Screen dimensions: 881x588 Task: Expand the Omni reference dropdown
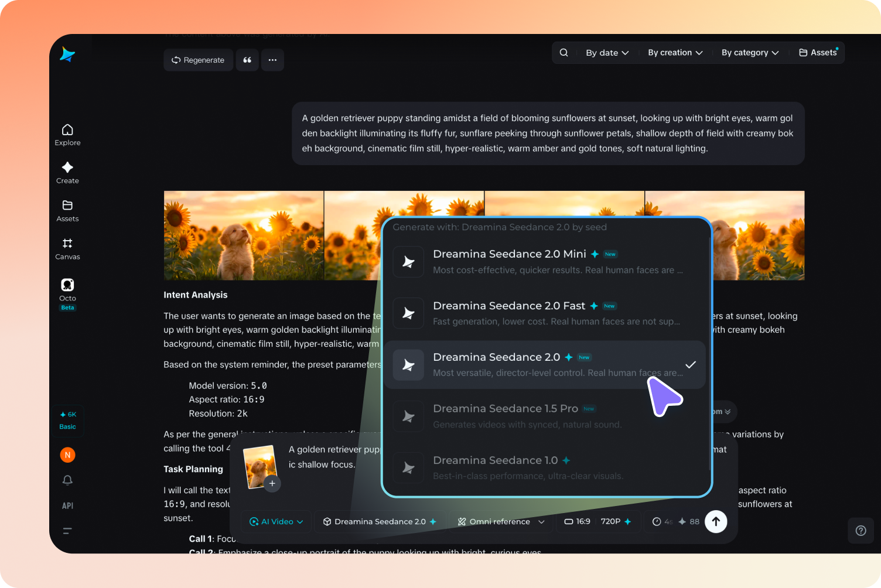pyautogui.click(x=501, y=521)
